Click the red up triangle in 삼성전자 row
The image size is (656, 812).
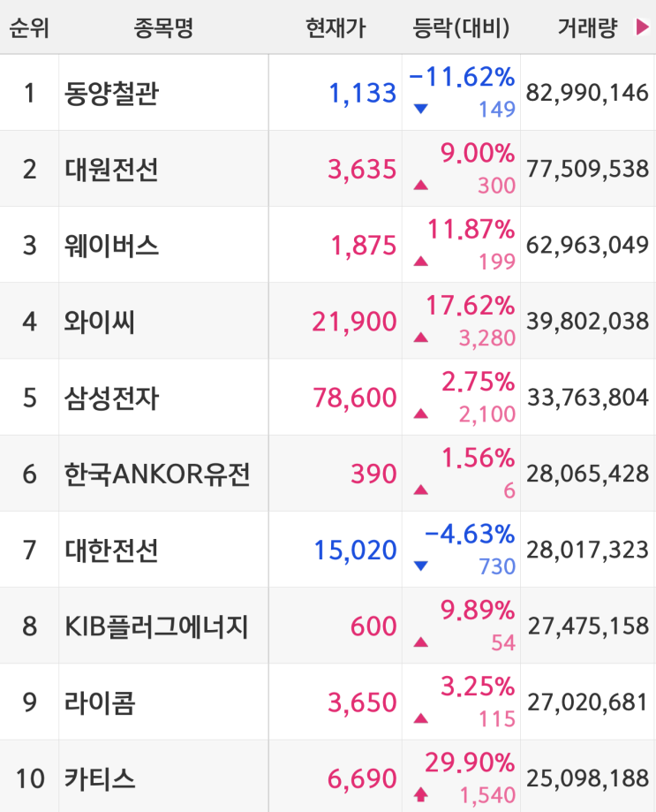pos(421,414)
